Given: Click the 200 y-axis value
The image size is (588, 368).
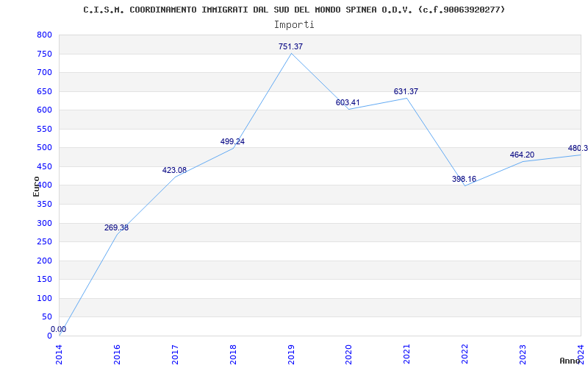Looking at the screenshot, I should click(44, 261).
